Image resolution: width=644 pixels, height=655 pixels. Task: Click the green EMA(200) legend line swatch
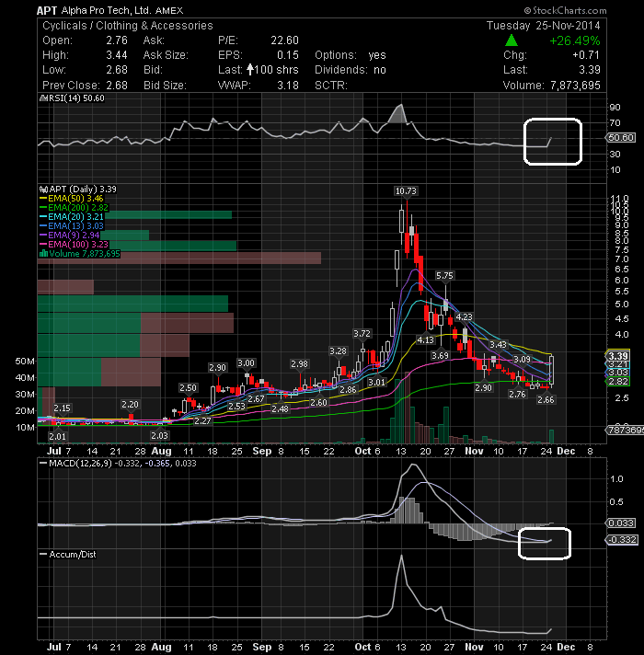tap(43, 208)
